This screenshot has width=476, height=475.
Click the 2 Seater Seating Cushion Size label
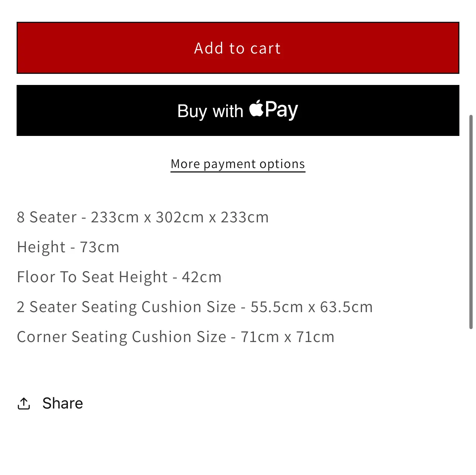coord(127,307)
